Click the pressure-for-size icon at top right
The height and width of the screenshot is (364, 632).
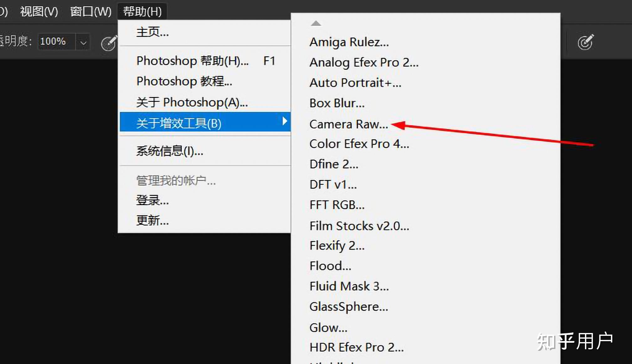585,42
